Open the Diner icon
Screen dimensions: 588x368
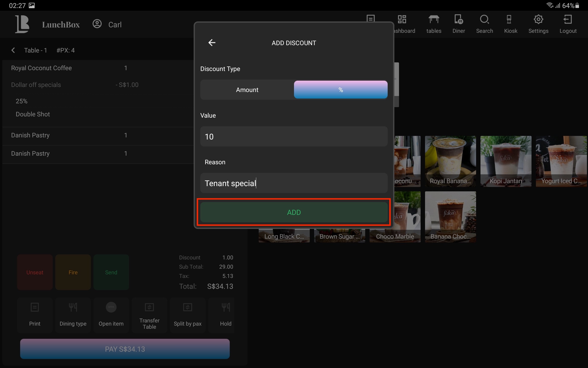tap(458, 20)
